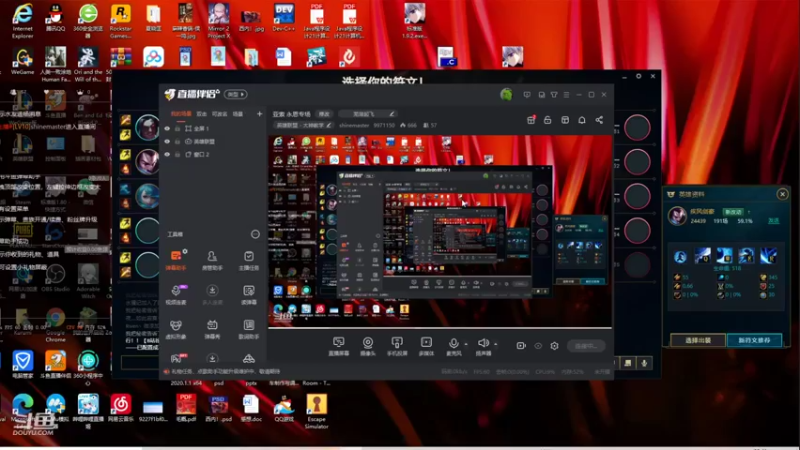
Task: Open the notification bell above preview
Action: [x=582, y=120]
